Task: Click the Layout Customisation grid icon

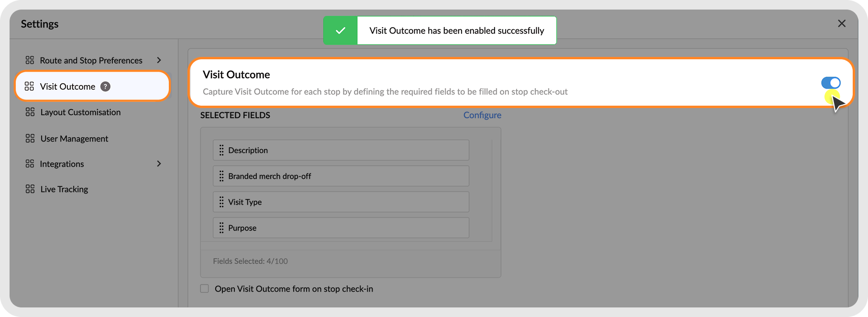Action: pos(30,112)
